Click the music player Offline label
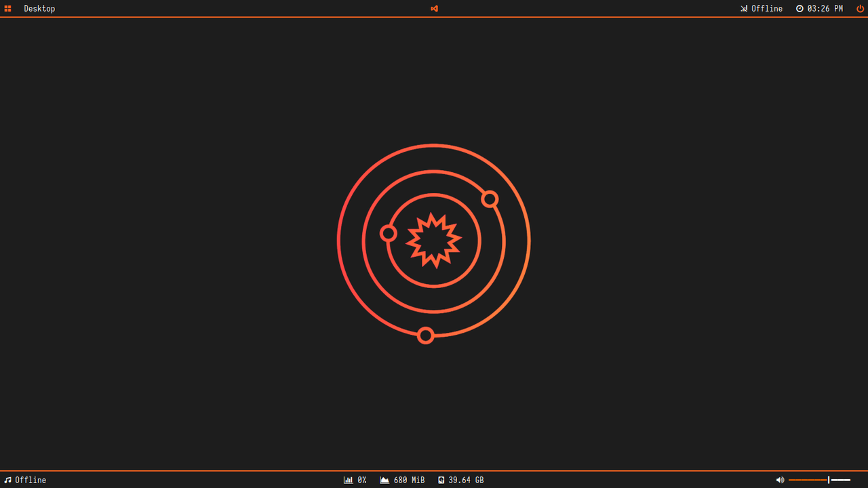The height and width of the screenshot is (488, 868). (x=31, y=480)
